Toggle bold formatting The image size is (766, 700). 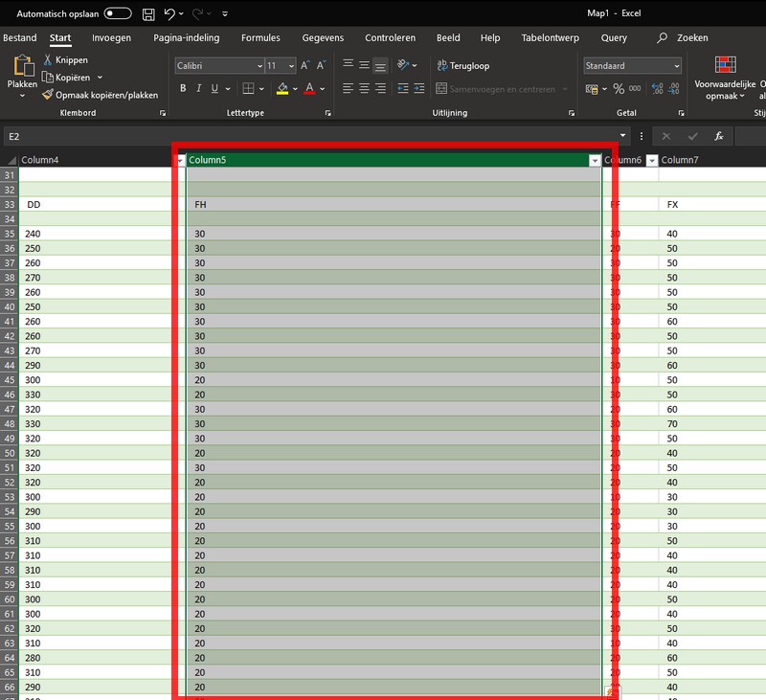pos(183,89)
